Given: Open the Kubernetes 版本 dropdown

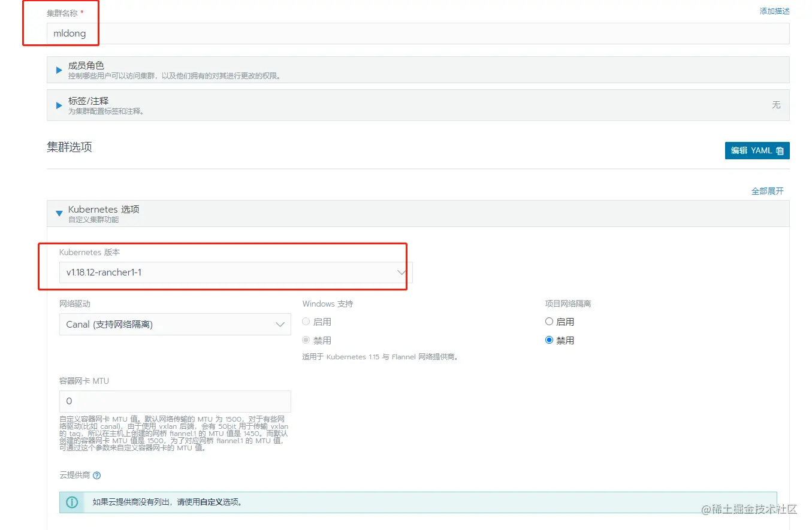Looking at the screenshot, I should point(236,272).
